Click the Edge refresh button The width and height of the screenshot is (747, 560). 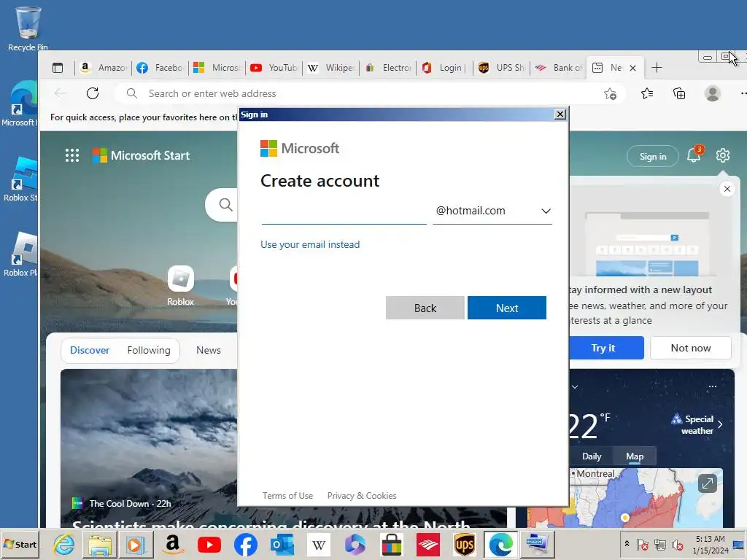tap(93, 93)
